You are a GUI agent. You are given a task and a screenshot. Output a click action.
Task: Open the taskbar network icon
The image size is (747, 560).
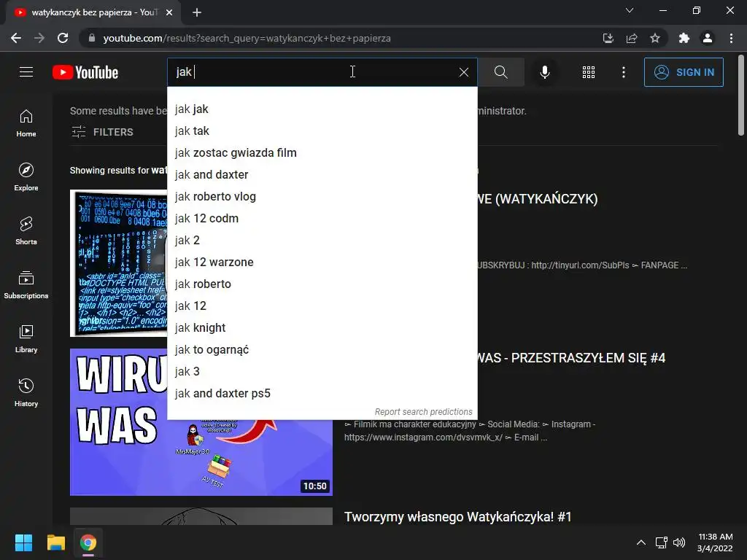pos(661,542)
